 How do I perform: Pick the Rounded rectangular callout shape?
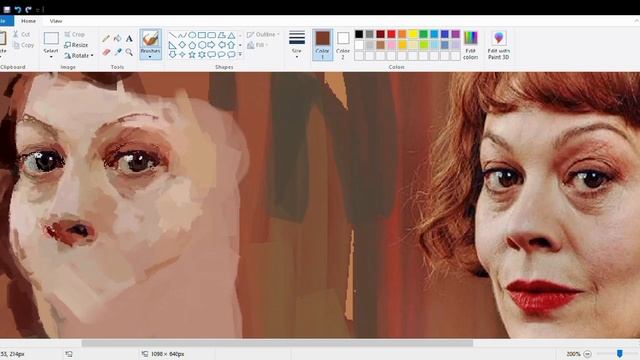pyautogui.click(x=211, y=54)
